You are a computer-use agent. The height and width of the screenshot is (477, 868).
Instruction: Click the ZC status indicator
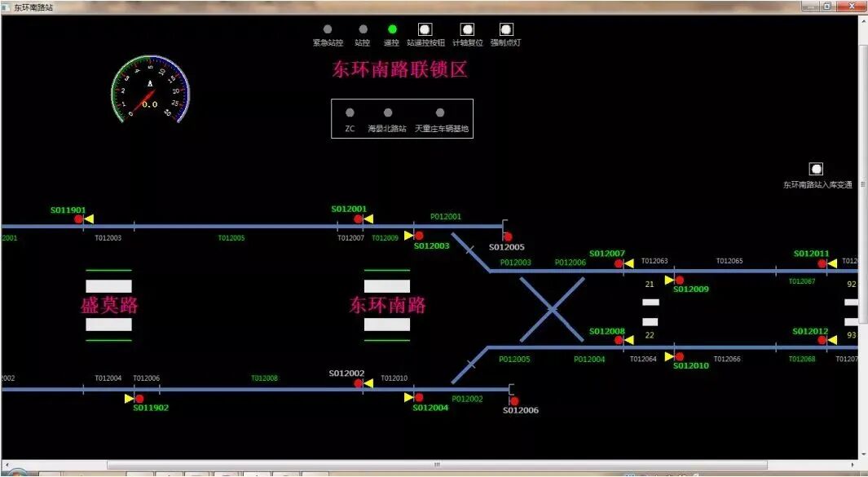(x=350, y=113)
